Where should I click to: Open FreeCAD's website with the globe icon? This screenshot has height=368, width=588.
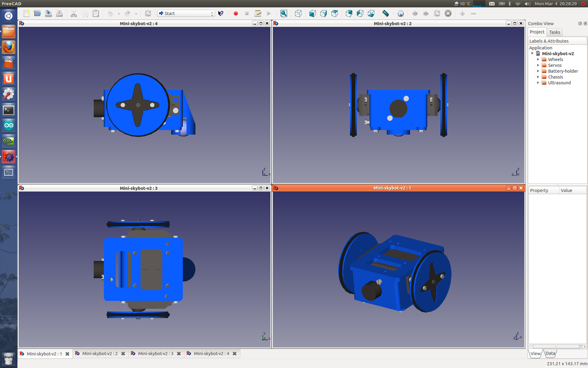[x=401, y=13]
